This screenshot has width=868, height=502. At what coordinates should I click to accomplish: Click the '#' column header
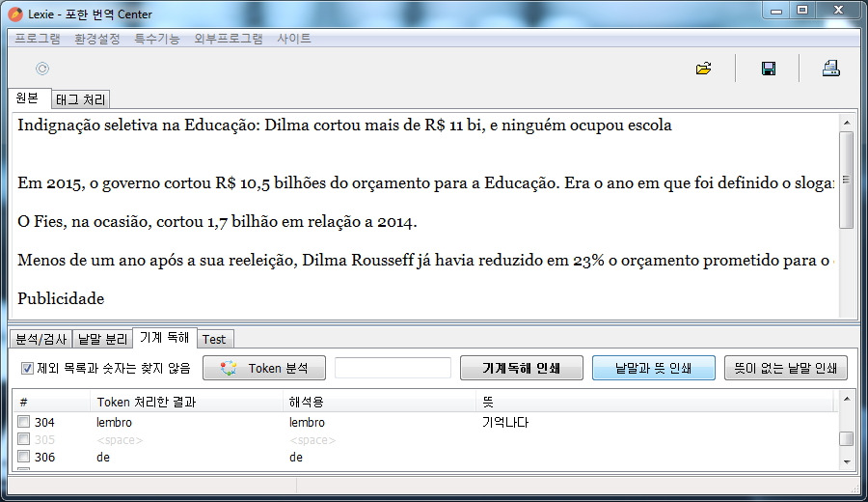point(51,402)
